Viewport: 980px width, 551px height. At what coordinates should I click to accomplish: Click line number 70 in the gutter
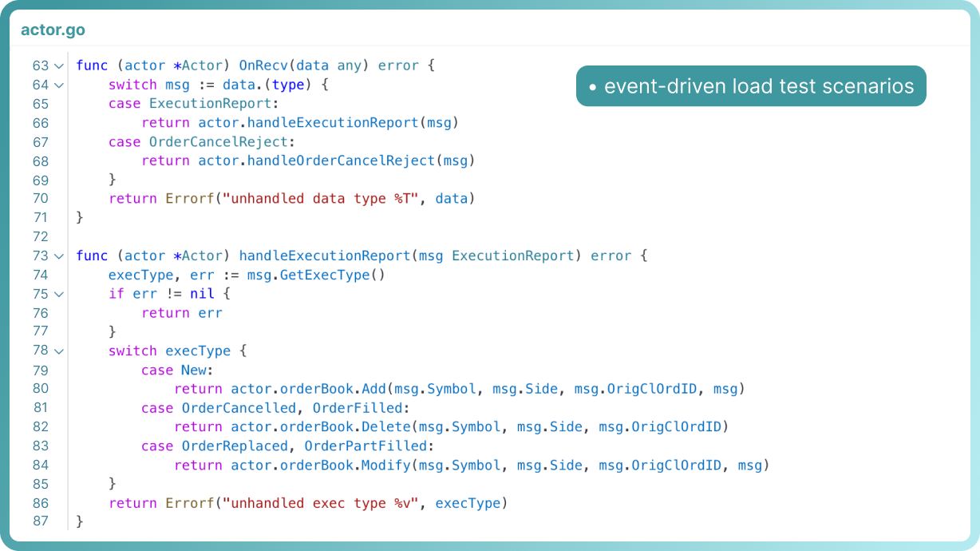click(x=40, y=199)
